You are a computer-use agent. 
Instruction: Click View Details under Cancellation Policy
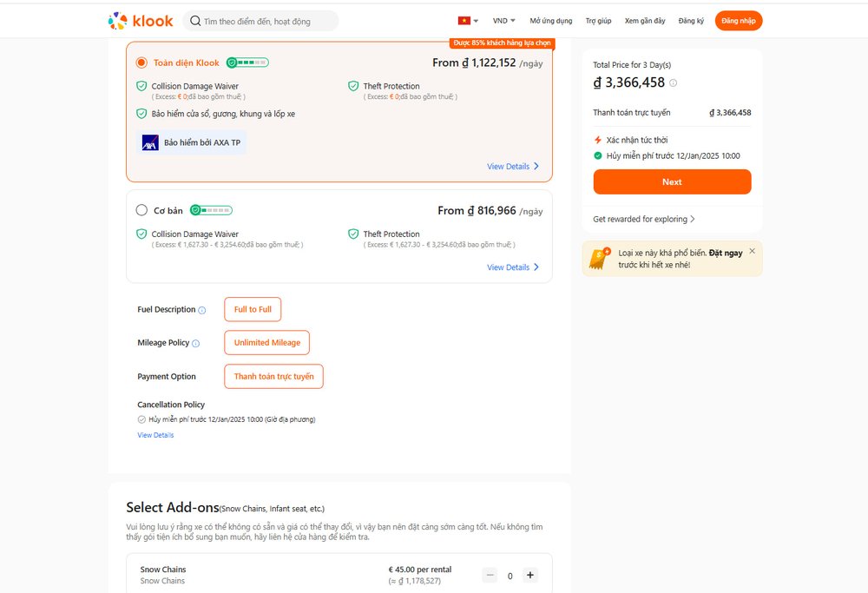click(155, 435)
